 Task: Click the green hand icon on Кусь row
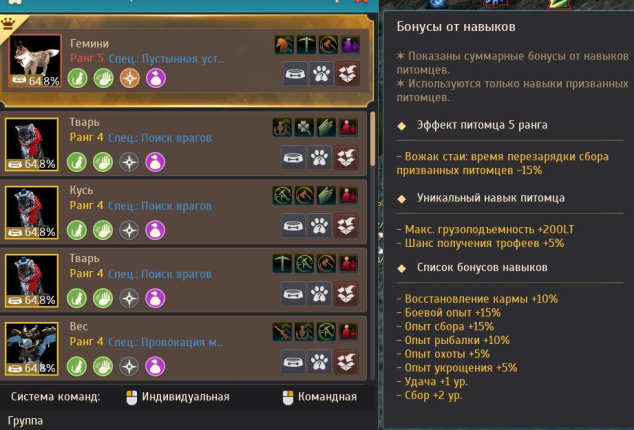click(103, 230)
